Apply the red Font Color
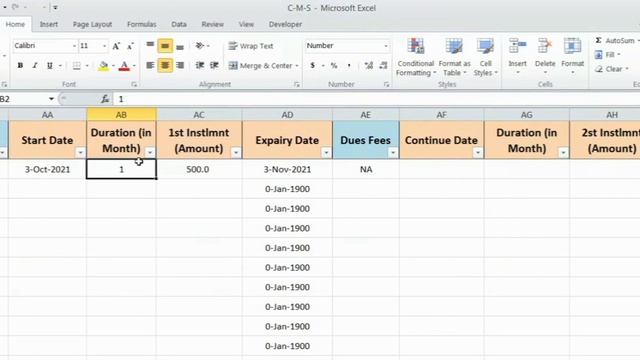Screen dimensions: 640x360 [x=124, y=65]
